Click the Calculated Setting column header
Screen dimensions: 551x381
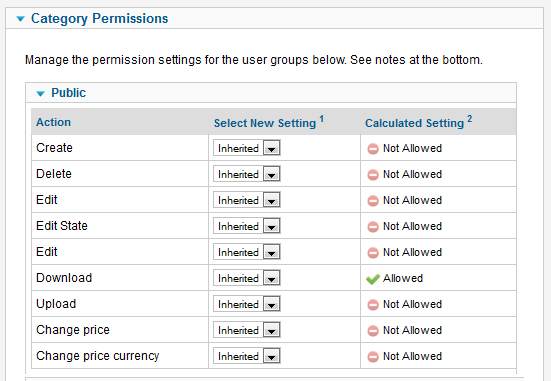point(419,122)
